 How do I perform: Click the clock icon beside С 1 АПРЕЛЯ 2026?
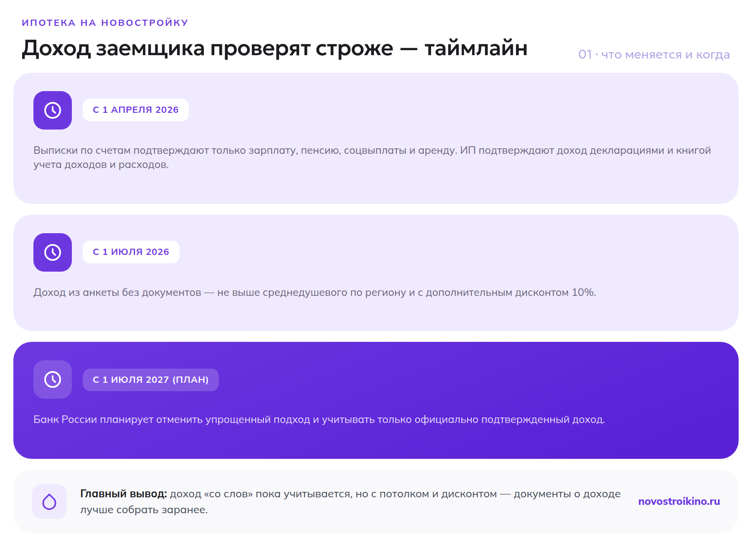pyautogui.click(x=53, y=110)
